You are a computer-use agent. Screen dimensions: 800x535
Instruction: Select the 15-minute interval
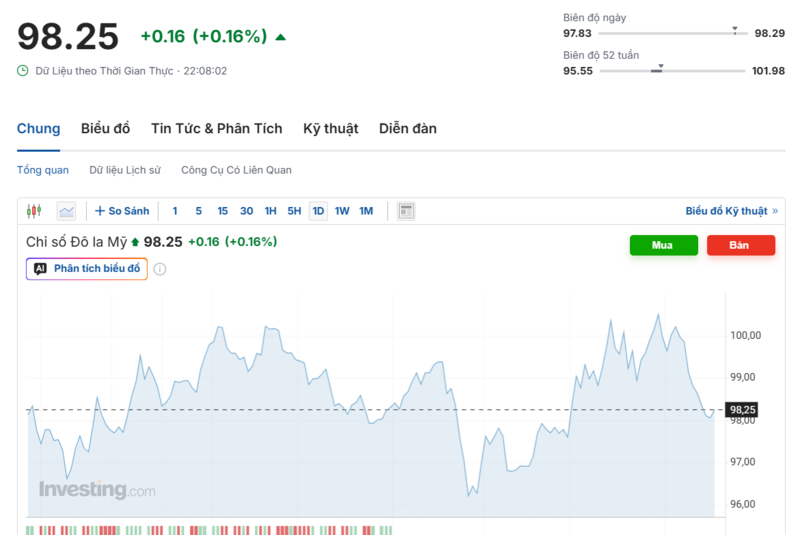click(222, 211)
